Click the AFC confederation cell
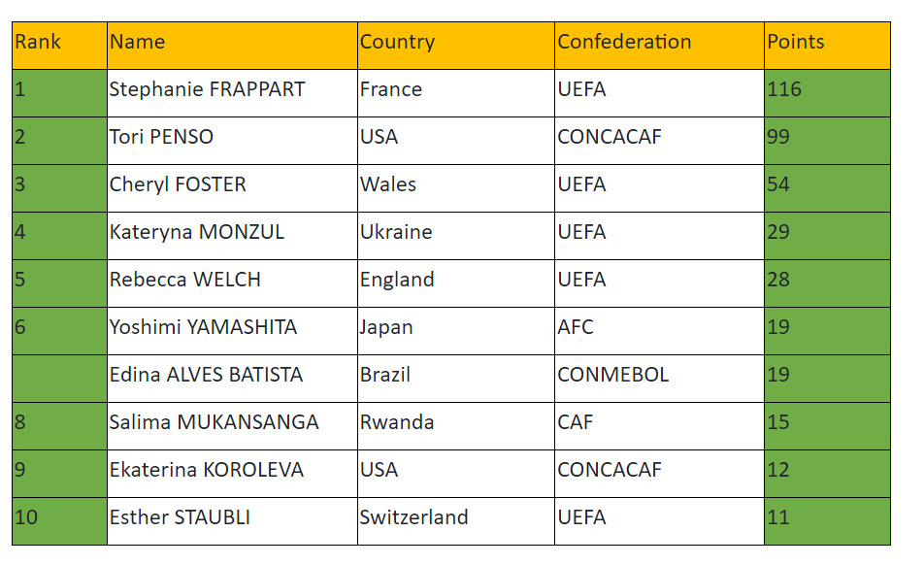Viewport: 924px width, 565px height. click(658, 329)
